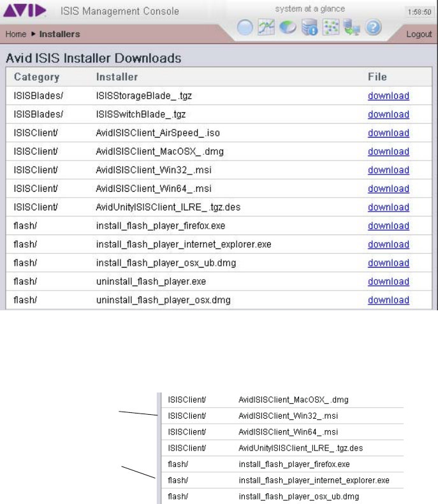The width and height of the screenshot is (438, 504).
Task: Download ISISSwitchBlade_.tgz
Action: click(x=388, y=115)
